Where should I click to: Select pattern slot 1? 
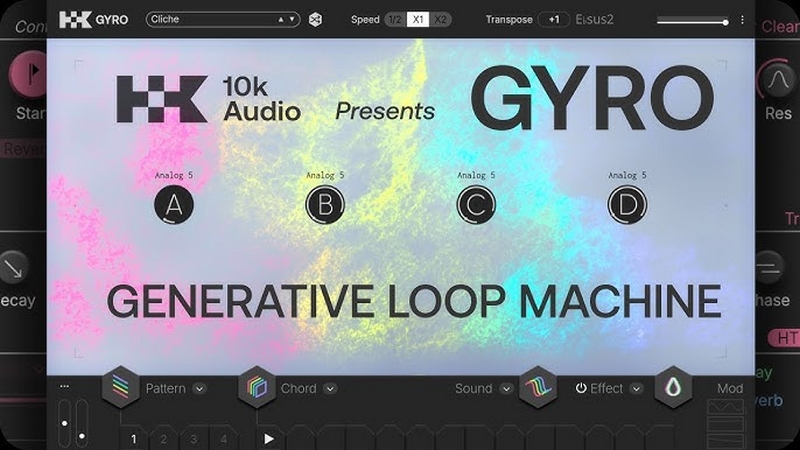coord(134,439)
